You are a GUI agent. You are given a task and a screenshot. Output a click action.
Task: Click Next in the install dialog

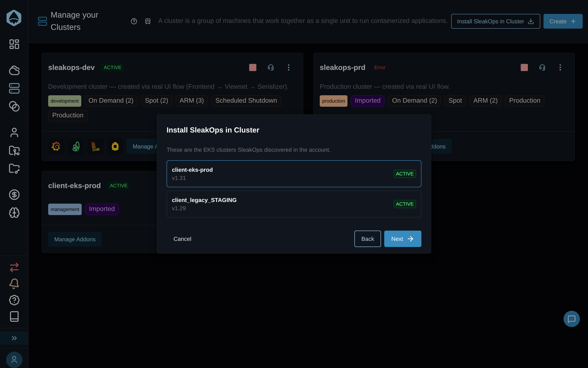pyautogui.click(x=403, y=239)
